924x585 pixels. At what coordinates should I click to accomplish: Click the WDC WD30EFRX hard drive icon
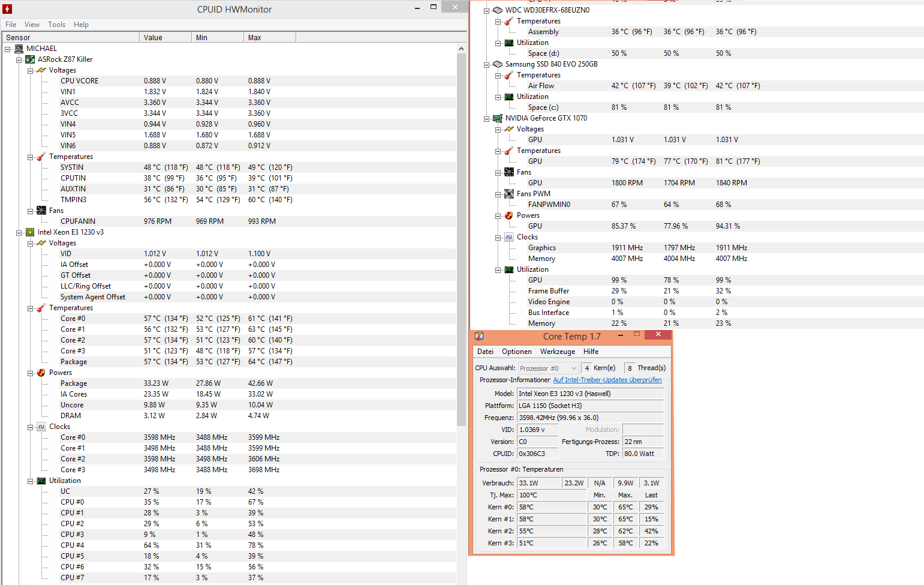[498, 10]
